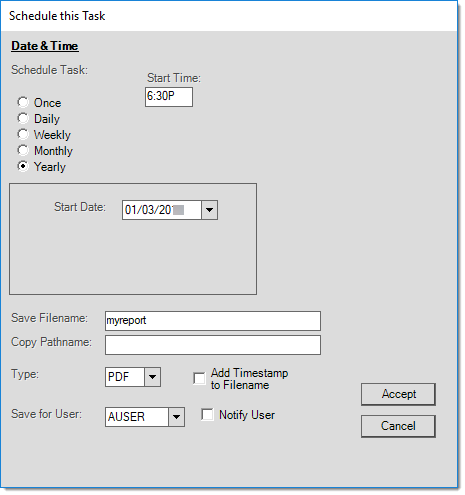Open the Save for User dropdown arrow
This screenshot has height=495, width=465.
click(x=177, y=417)
